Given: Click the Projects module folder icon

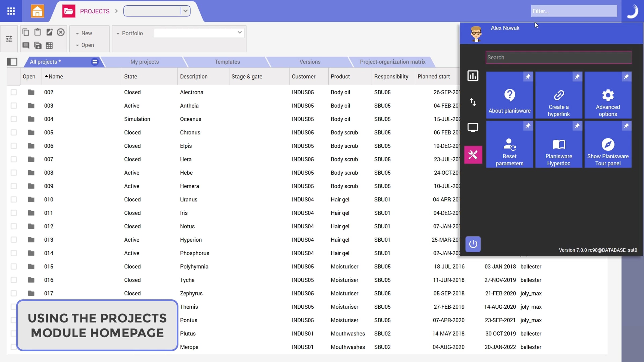Looking at the screenshot, I should click(x=69, y=11).
